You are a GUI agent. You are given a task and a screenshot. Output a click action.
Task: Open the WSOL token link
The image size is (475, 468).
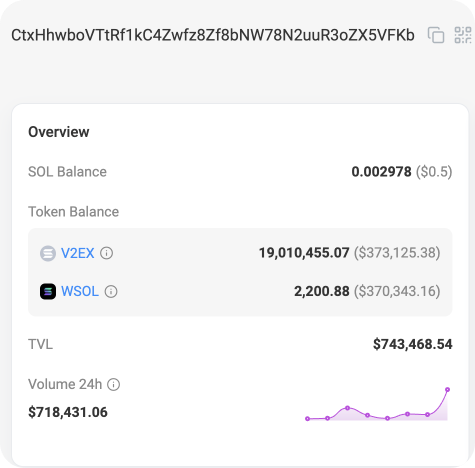tap(80, 291)
